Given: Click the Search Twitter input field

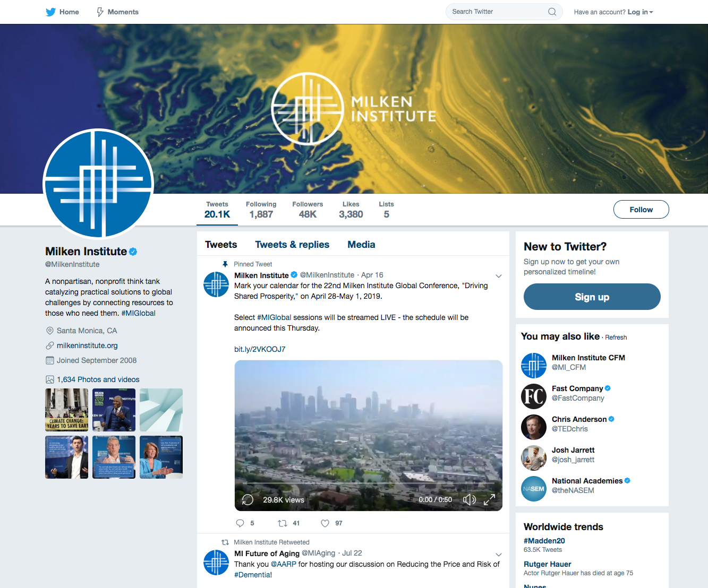Looking at the screenshot, I should tap(497, 12).
